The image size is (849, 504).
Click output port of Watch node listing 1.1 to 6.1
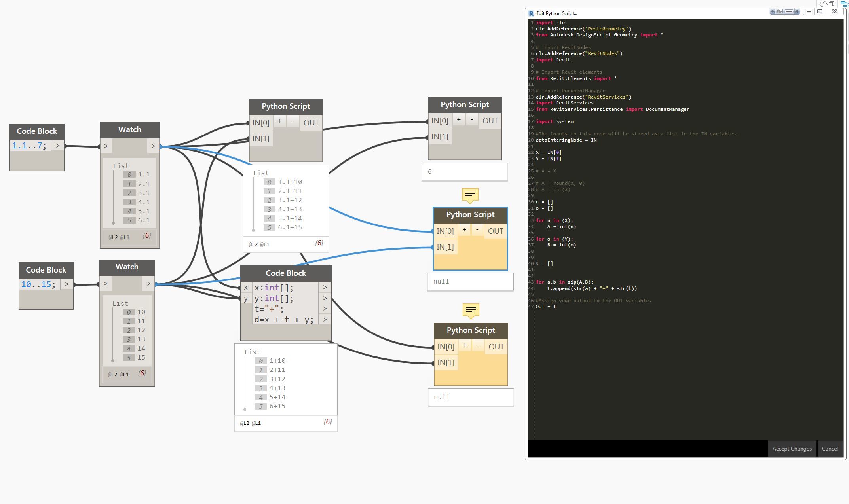point(153,146)
